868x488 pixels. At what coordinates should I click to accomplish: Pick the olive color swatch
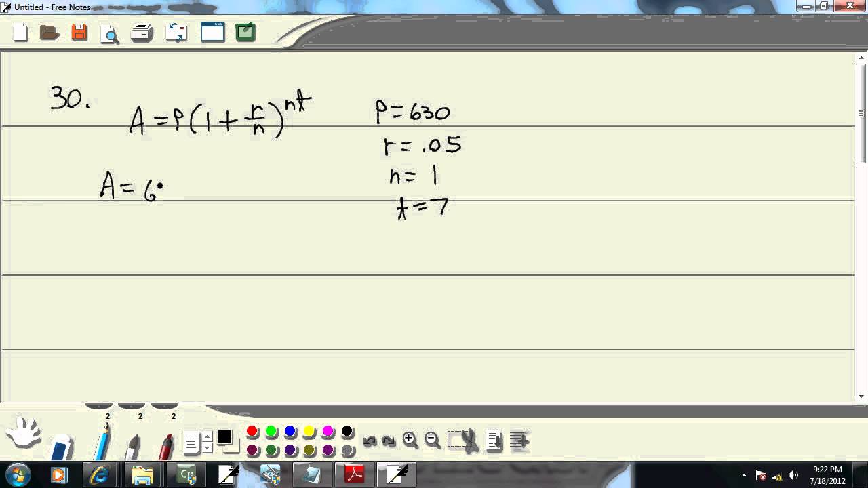point(309,450)
